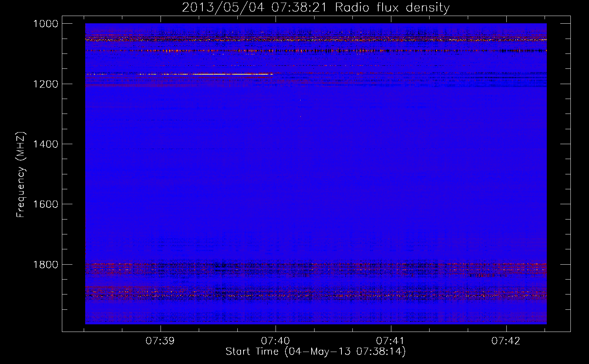Click the 07:39 time tick label
This screenshot has height=364, width=589.
pos(160,341)
